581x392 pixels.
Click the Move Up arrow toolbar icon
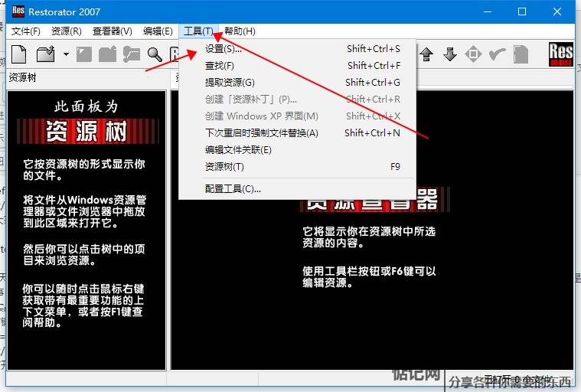coord(426,54)
